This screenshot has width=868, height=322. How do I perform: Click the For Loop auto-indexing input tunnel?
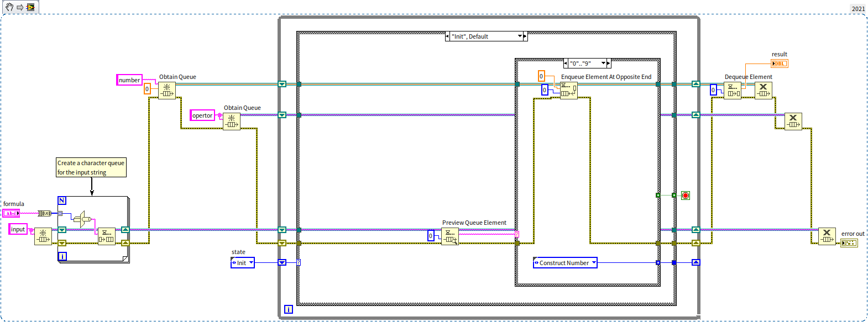60,213
